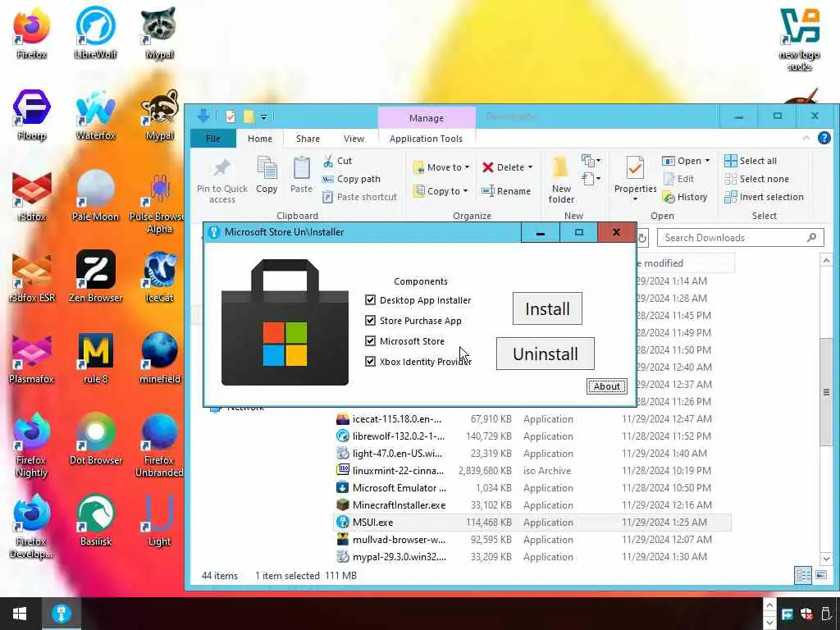Select the r3dfox ESR desktop icon
Screen dimensions: 840x630
point(32,276)
